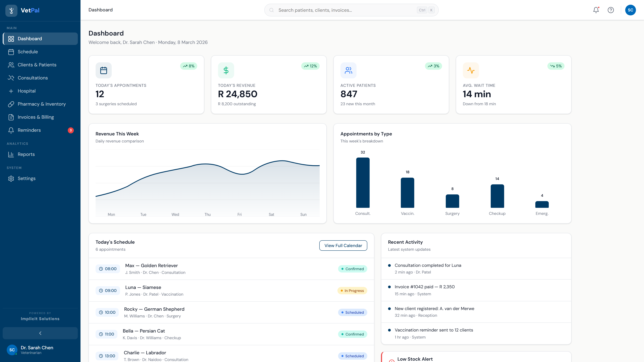Select the Consult. bar in Appointments by Type
Screen dimensions: 644x362
pyautogui.click(x=363, y=182)
